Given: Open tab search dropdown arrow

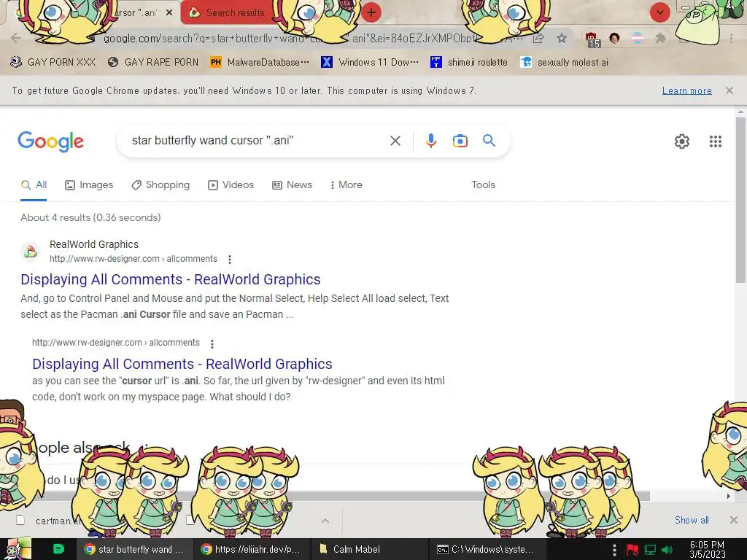Looking at the screenshot, I should click(659, 12).
